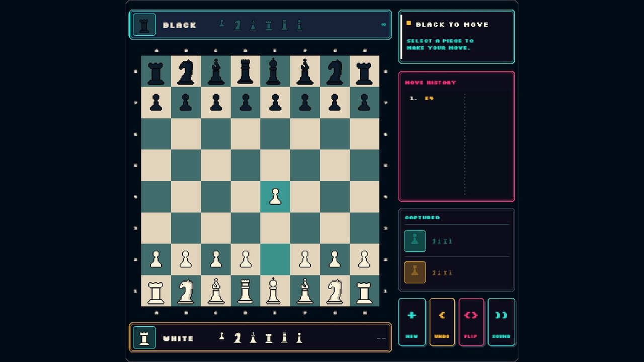Click the Captured panel heading
Viewport: 644px width, 362px height.
pos(422,218)
